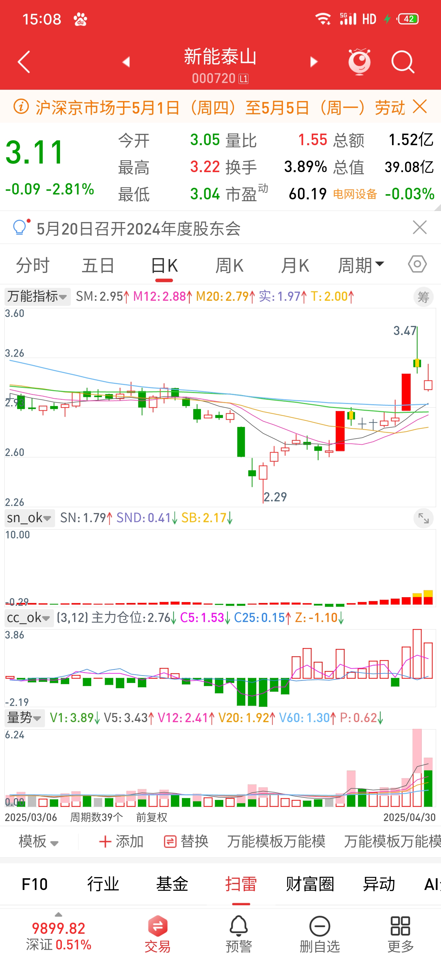The width and height of the screenshot is (441, 980).
Task: Tap the 电网设备 sector link
Action: pos(355,194)
